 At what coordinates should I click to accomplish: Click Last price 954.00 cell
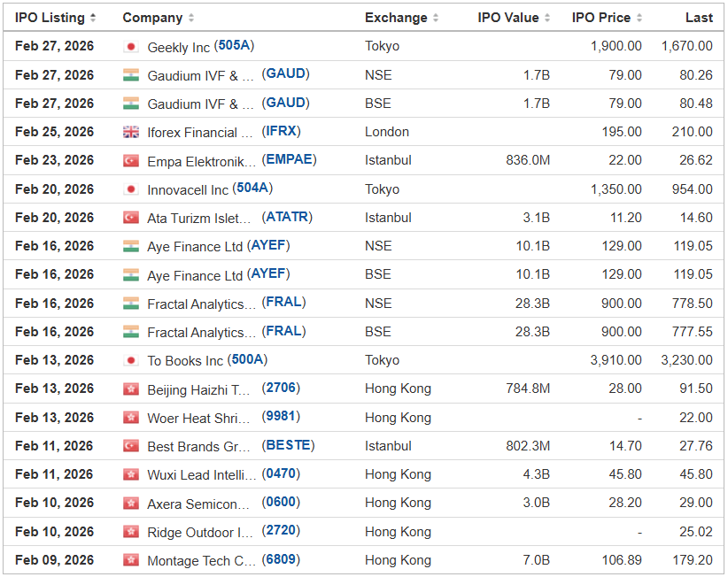click(x=692, y=189)
